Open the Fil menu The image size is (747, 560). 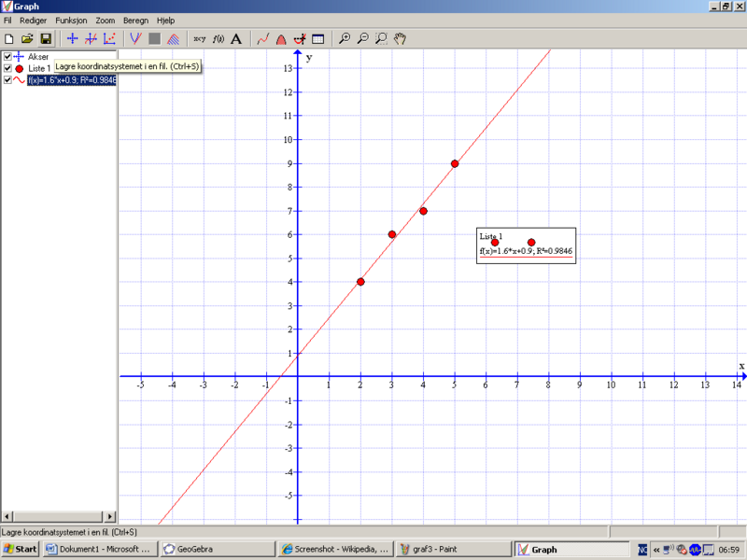point(8,20)
